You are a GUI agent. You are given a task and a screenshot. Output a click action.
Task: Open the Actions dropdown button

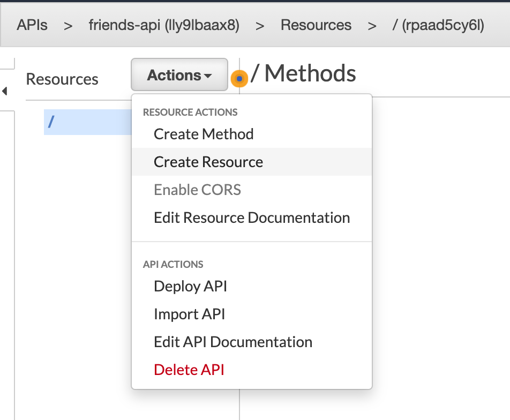pyautogui.click(x=179, y=75)
